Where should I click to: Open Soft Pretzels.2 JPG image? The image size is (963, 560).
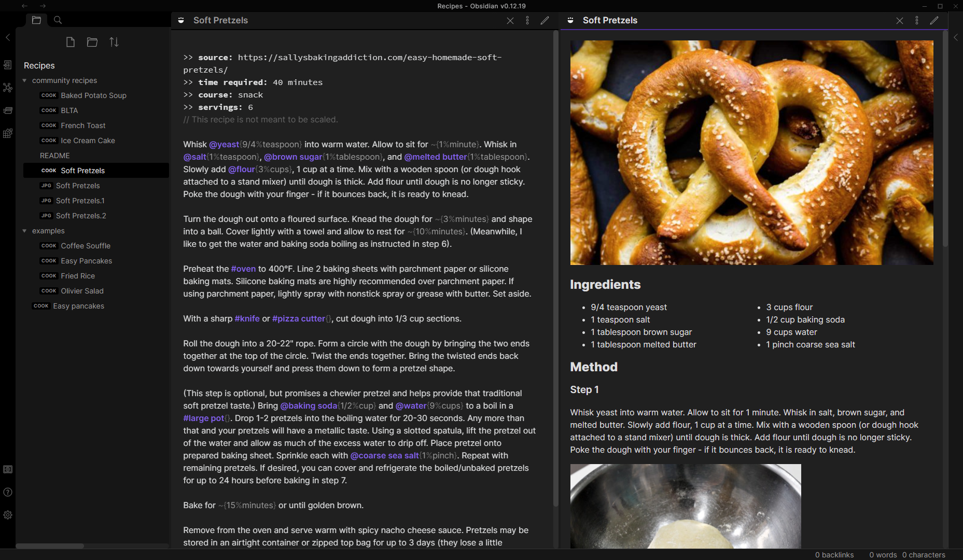96,216
